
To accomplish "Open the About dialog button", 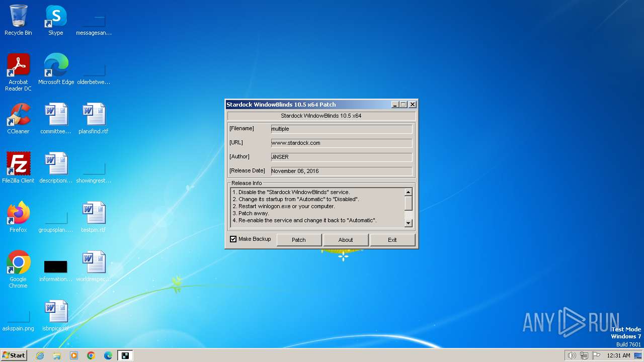I will pyautogui.click(x=346, y=240).
